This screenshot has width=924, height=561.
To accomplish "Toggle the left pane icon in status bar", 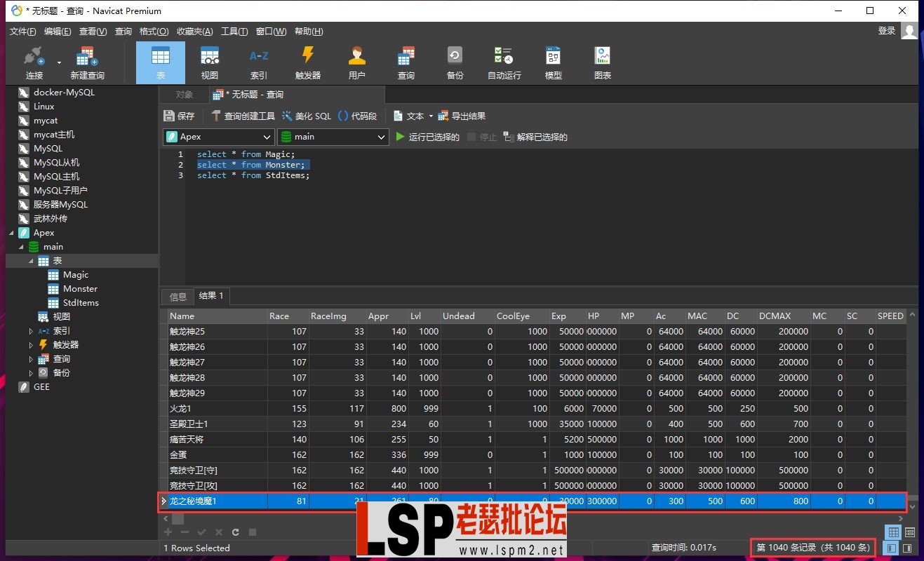I will pyautogui.click(x=892, y=548).
